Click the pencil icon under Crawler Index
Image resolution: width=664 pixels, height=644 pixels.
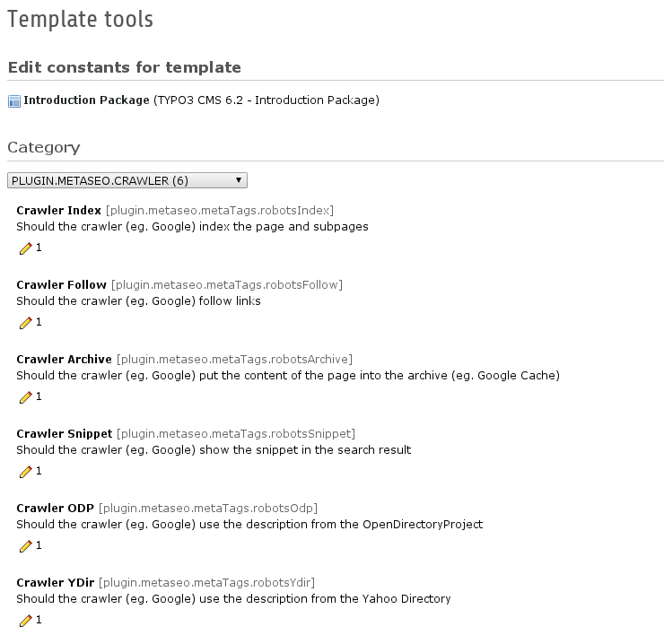click(x=25, y=248)
